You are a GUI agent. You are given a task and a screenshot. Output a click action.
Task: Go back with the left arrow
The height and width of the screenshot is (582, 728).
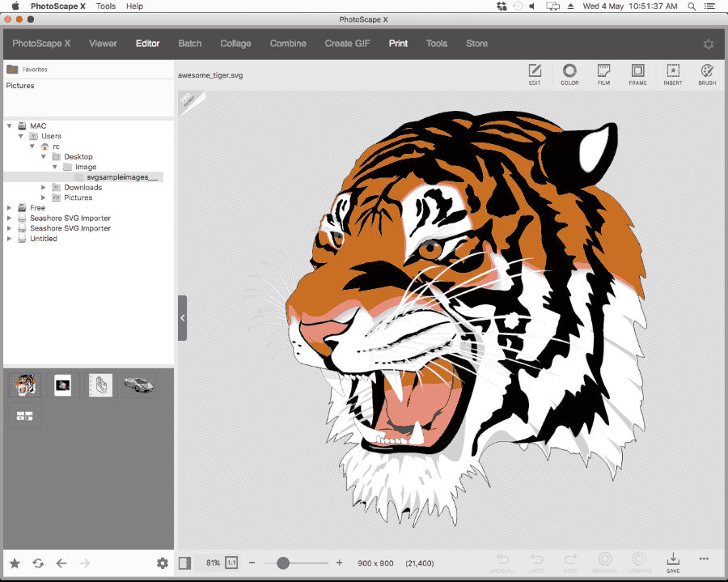(x=61, y=563)
